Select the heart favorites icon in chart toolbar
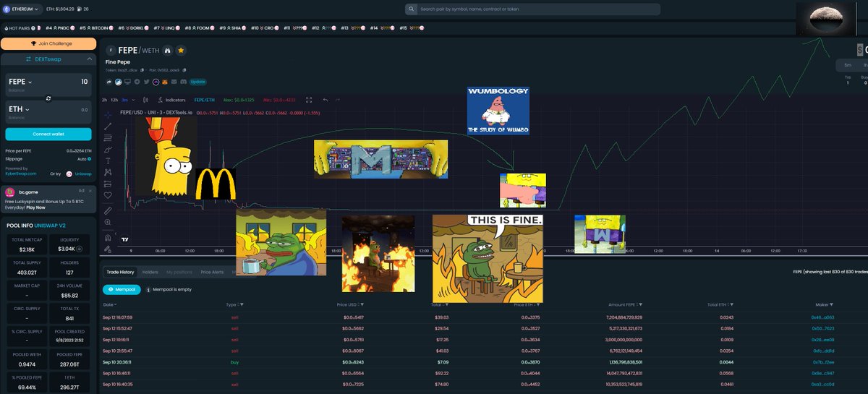The width and height of the screenshot is (868, 394). (x=108, y=195)
